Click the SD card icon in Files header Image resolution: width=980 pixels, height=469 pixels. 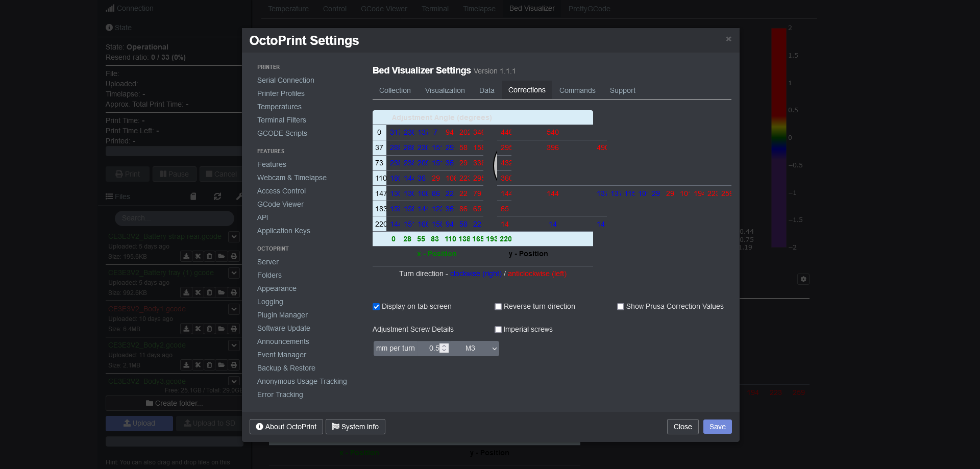(x=193, y=196)
